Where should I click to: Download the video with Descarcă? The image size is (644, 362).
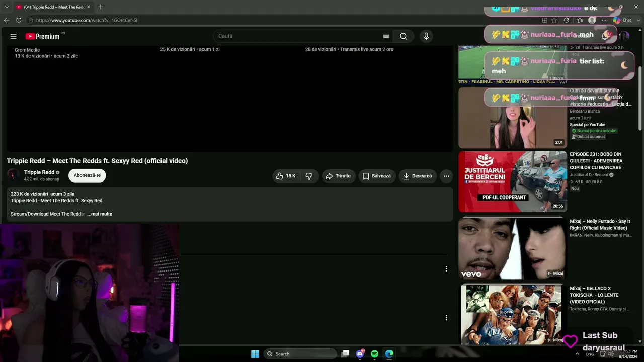(418, 176)
